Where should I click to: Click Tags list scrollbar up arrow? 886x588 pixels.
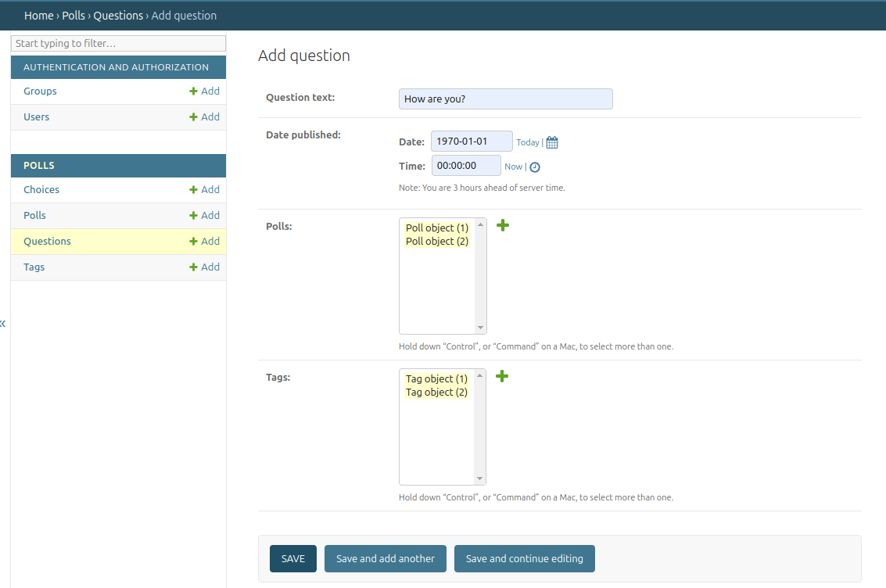pyautogui.click(x=479, y=375)
